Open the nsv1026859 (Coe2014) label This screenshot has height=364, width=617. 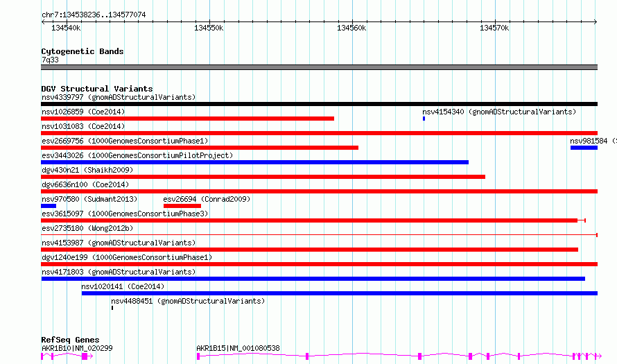pyautogui.click(x=83, y=112)
